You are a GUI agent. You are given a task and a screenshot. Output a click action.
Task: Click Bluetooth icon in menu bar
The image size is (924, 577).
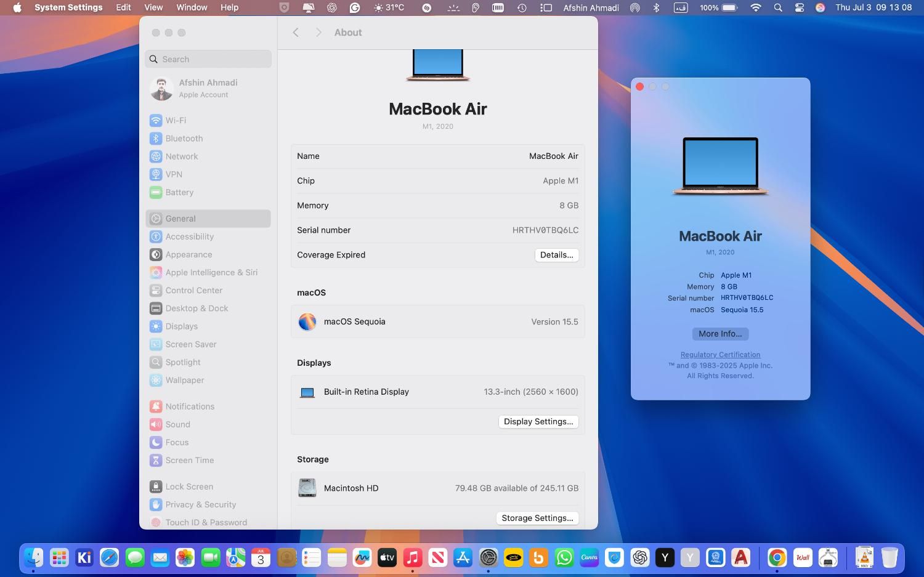657,7
